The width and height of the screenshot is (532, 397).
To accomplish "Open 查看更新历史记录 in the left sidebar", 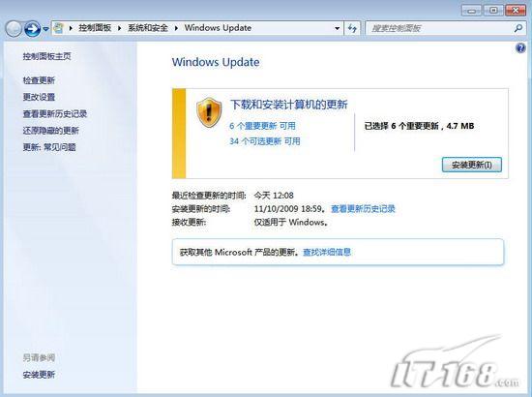I will point(55,113).
